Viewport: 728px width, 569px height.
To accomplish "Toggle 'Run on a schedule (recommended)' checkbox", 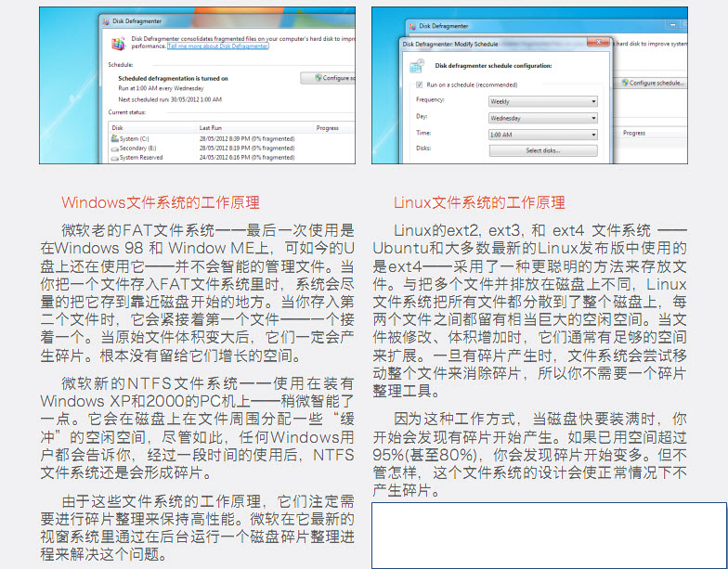I will (x=420, y=85).
